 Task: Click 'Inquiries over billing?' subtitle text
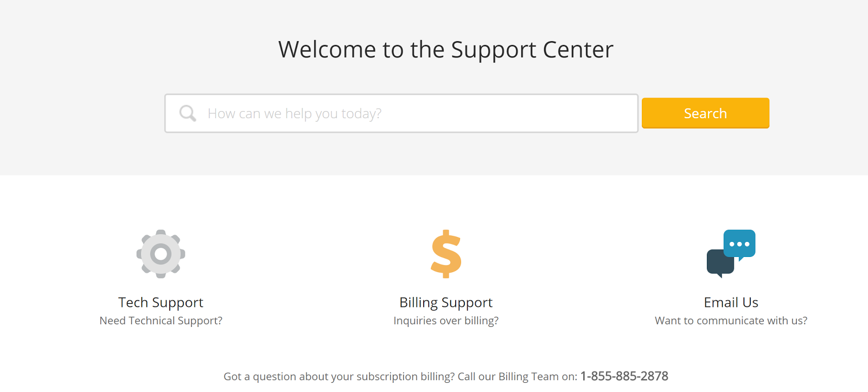pos(446,321)
